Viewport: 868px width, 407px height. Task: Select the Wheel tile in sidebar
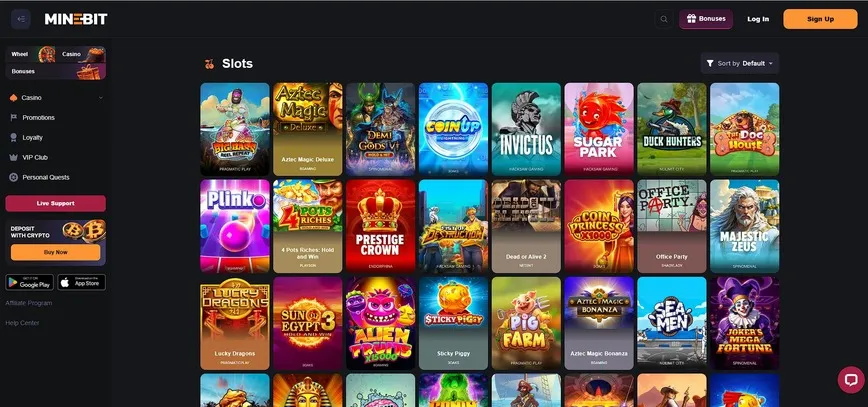tap(30, 54)
